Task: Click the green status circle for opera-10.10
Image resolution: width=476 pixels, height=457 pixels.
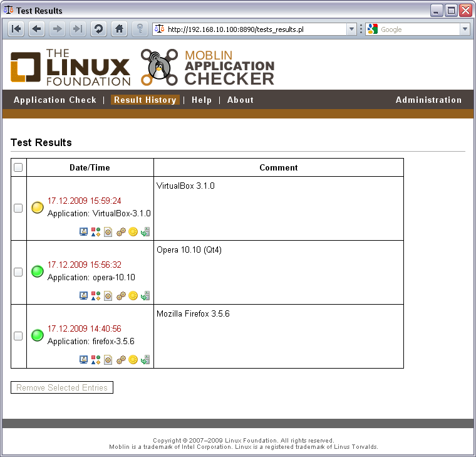Action: 38,271
